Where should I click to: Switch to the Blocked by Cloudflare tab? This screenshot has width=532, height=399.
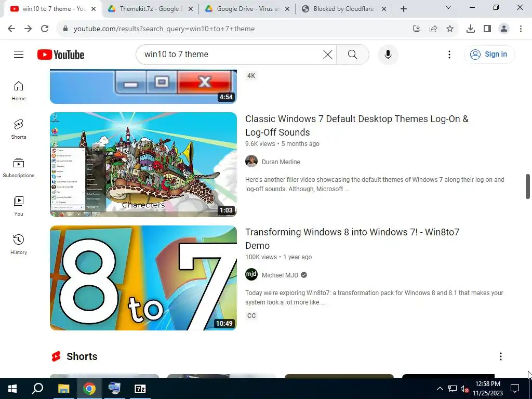pyautogui.click(x=344, y=9)
